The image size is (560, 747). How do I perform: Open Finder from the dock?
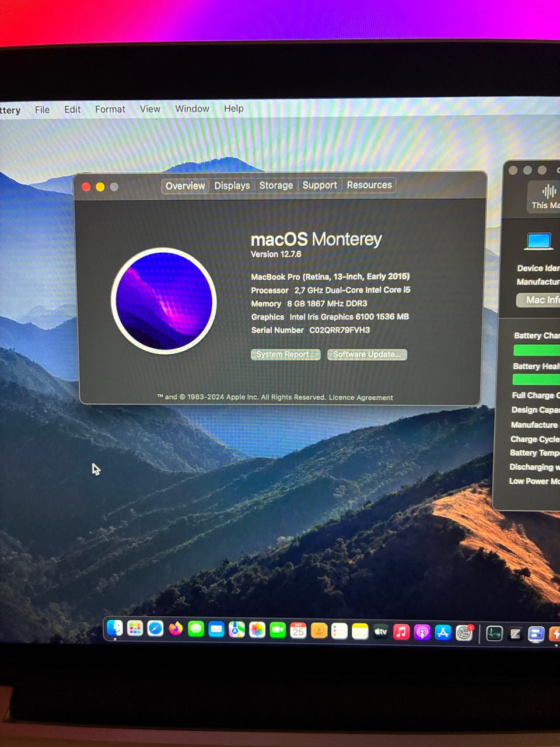point(115,628)
